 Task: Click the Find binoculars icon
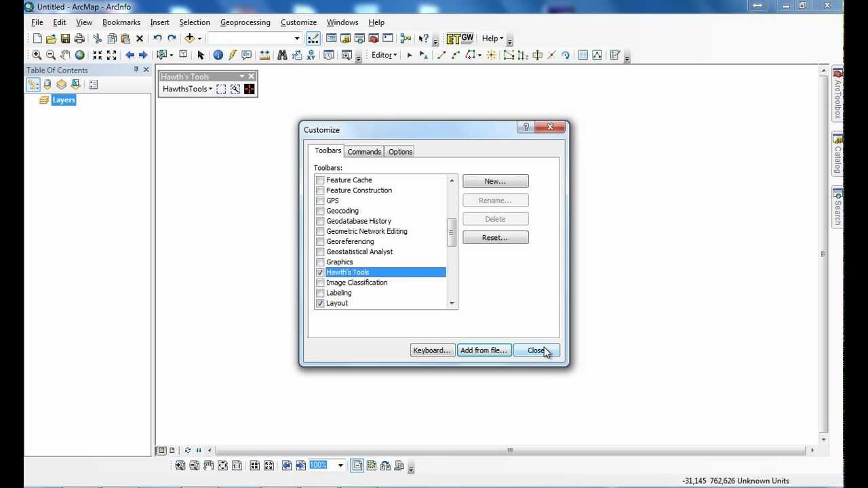(282, 56)
